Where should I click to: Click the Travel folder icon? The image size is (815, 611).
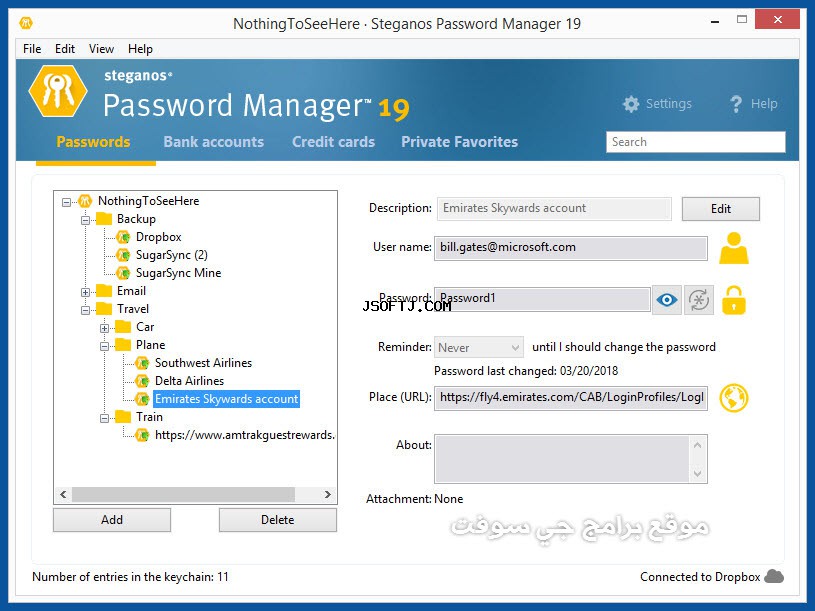point(104,309)
